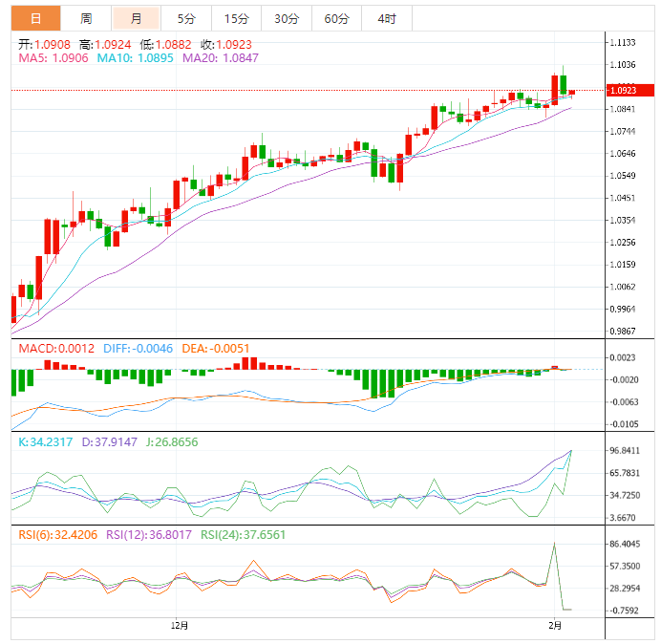Click the DEA:-0.0051 indicator label

[216, 349]
